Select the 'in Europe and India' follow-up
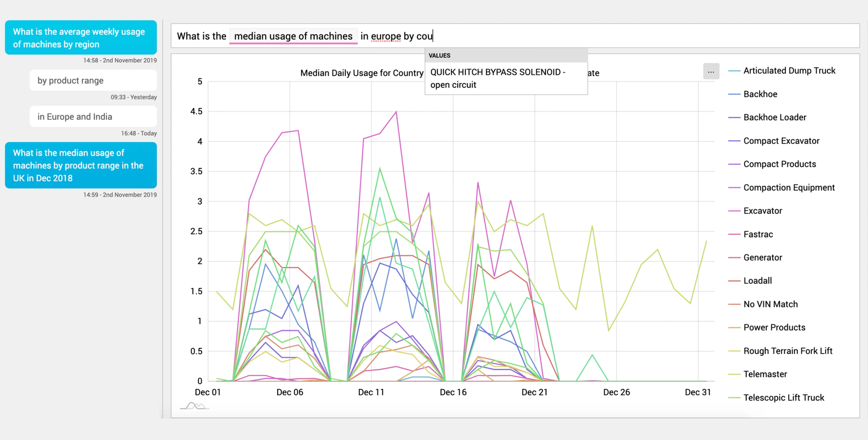 pyautogui.click(x=93, y=117)
